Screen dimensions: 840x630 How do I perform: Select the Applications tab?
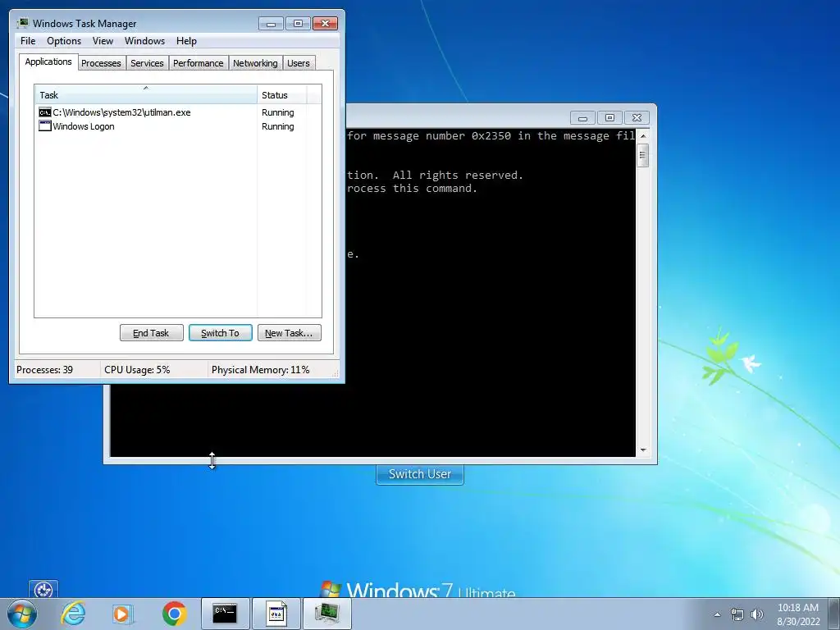(48, 62)
